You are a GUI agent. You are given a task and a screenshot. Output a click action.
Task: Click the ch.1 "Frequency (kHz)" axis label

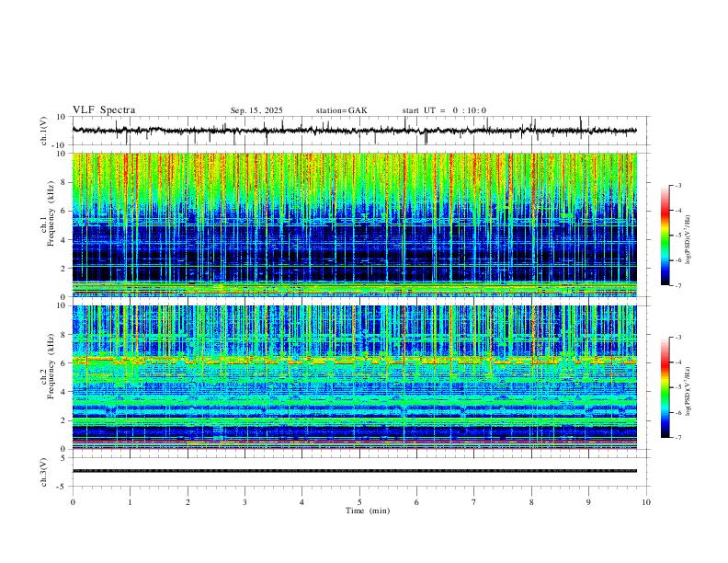51,214
